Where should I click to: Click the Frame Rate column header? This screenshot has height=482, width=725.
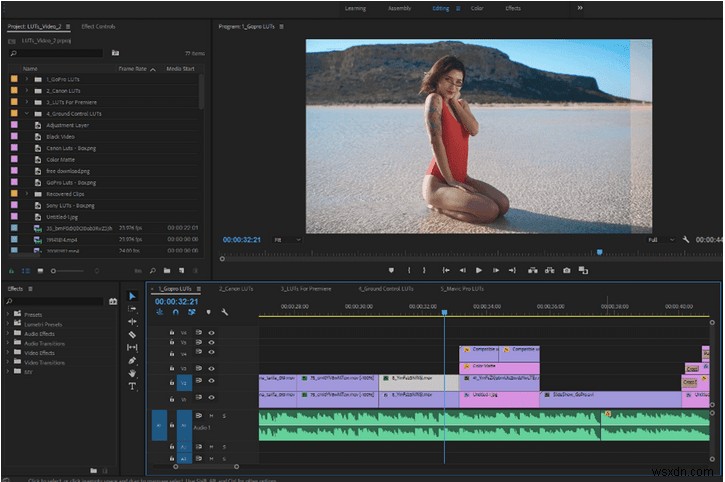(133, 68)
